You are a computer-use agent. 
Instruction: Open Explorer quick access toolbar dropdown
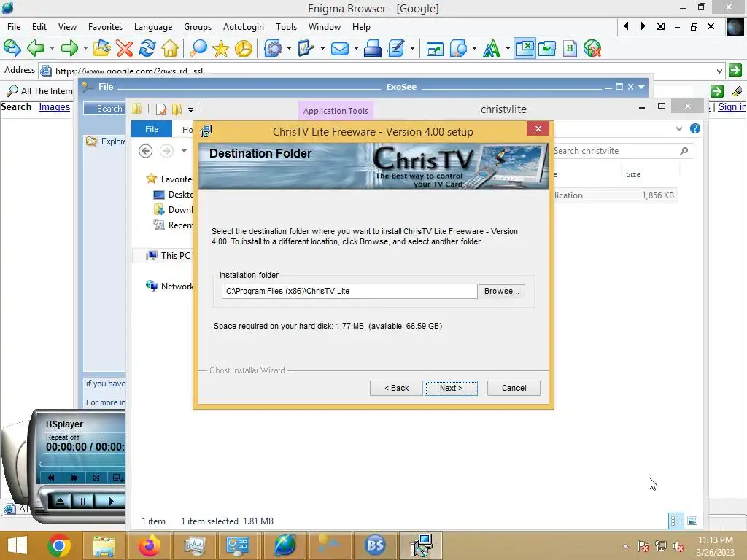coord(190,110)
